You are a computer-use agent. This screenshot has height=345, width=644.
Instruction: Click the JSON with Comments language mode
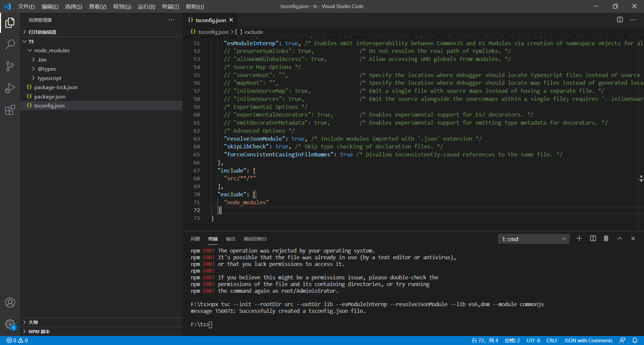588,340
